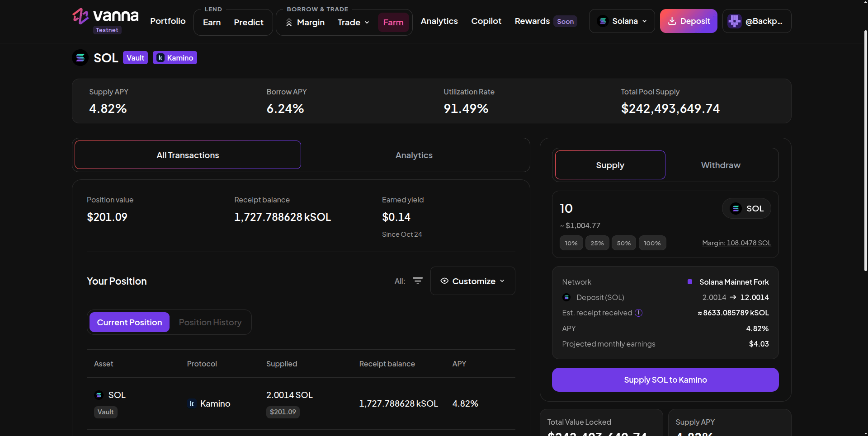Click the Receipt balance column header
Screen dimensions: 868x436
click(387, 364)
